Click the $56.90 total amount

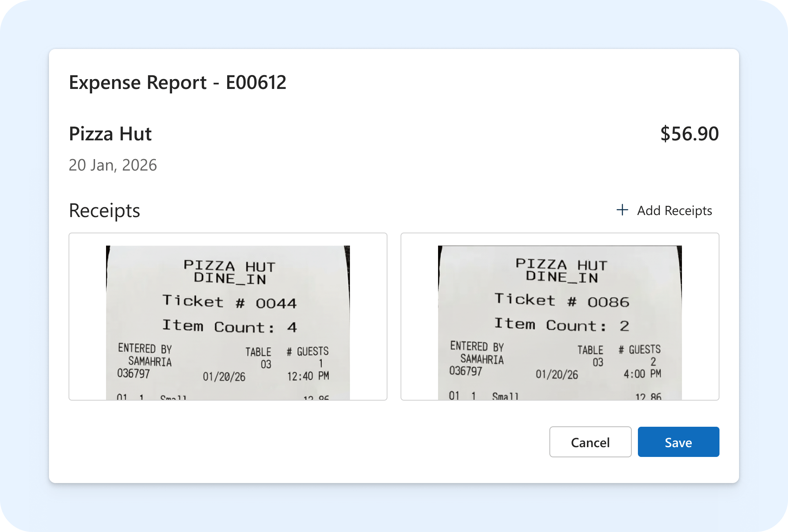(689, 134)
